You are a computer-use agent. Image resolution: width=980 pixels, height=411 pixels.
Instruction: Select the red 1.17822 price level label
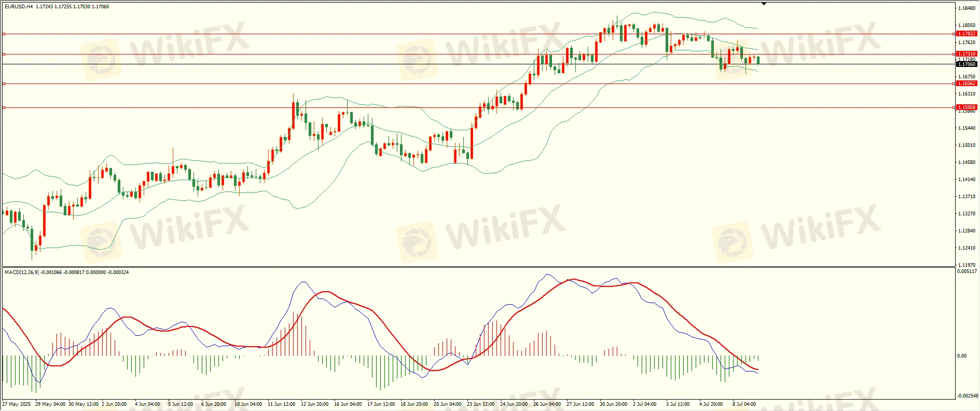[967, 34]
